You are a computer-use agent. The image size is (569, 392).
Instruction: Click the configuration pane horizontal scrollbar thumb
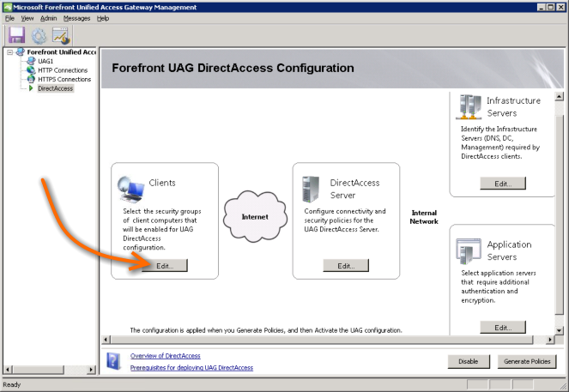[322, 340]
